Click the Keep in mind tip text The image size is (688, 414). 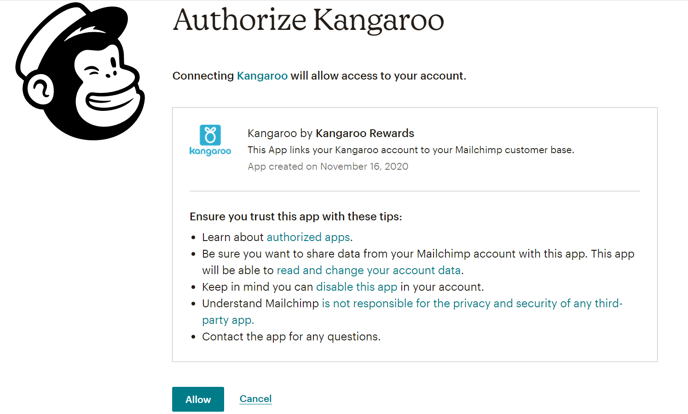coord(342,287)
